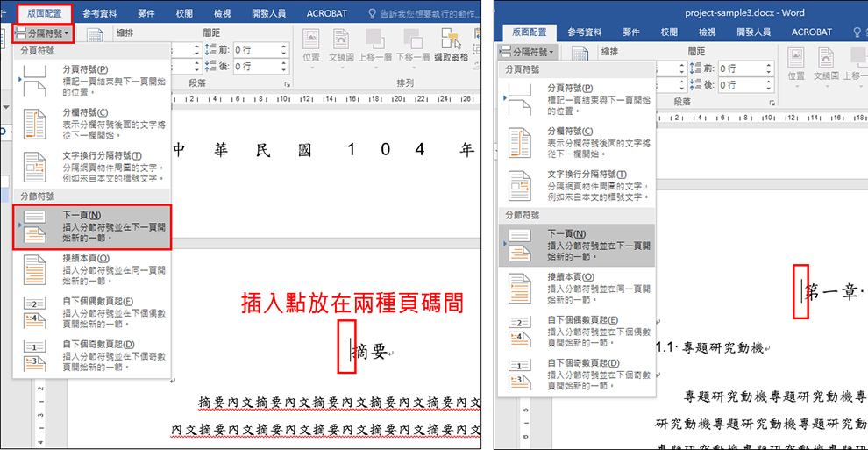Click 下移一層 icon in left window
The height and width of the screenshot is (450, 868).
click(411, 40)
